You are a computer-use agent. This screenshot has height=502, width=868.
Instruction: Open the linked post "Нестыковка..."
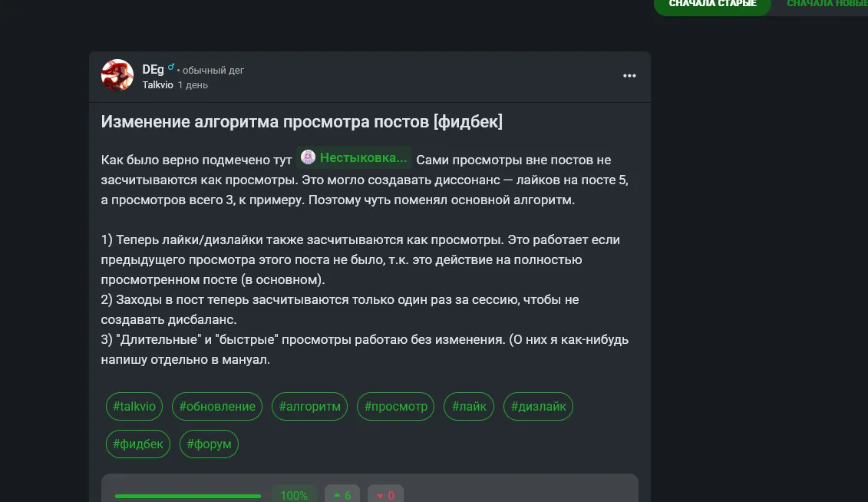(x=355, y=158)
